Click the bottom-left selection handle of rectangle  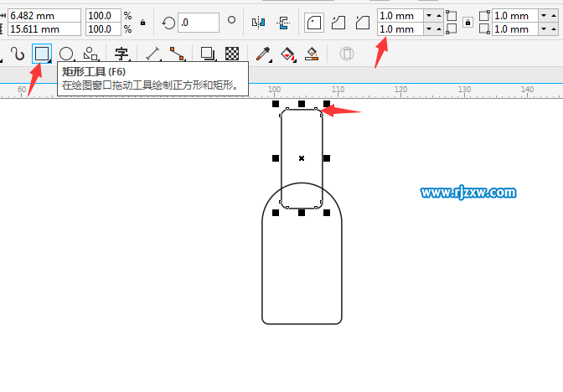[x=276, y=213]
